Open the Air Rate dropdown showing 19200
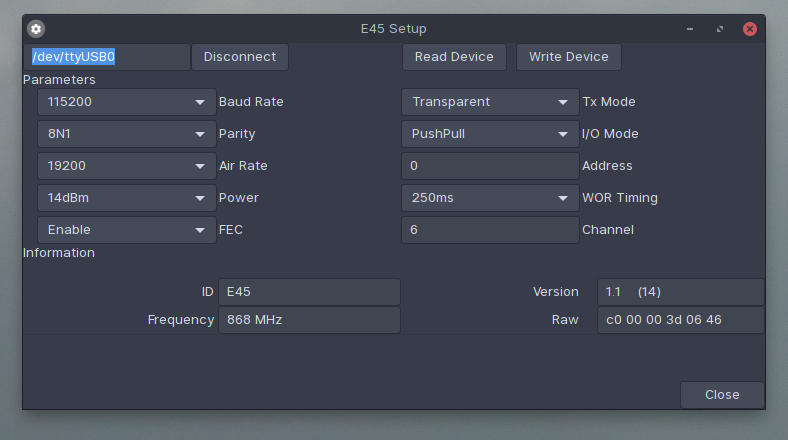Screen dimensions: 788x440 coord(127,166)
